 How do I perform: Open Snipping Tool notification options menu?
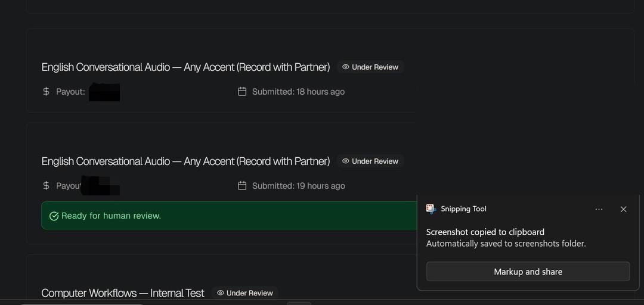[599, 209]
